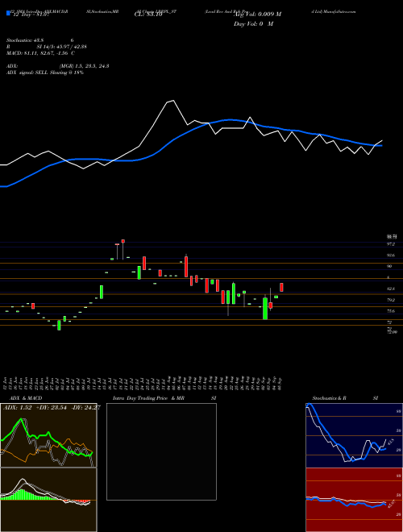Image resolution: width=403 pixels, height=532 pixels.
Task: Click the 'Stochastics & R' panel title
Action: (x=329, y=398)
